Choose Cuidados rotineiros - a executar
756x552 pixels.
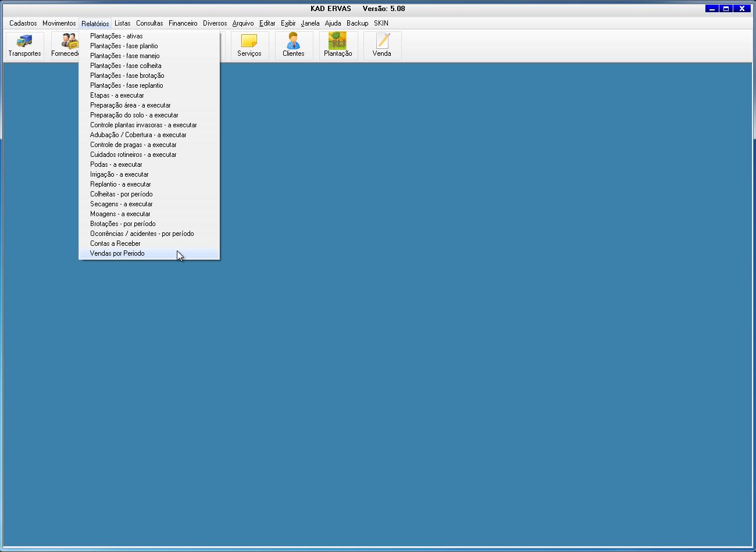(x=149, y=155)
